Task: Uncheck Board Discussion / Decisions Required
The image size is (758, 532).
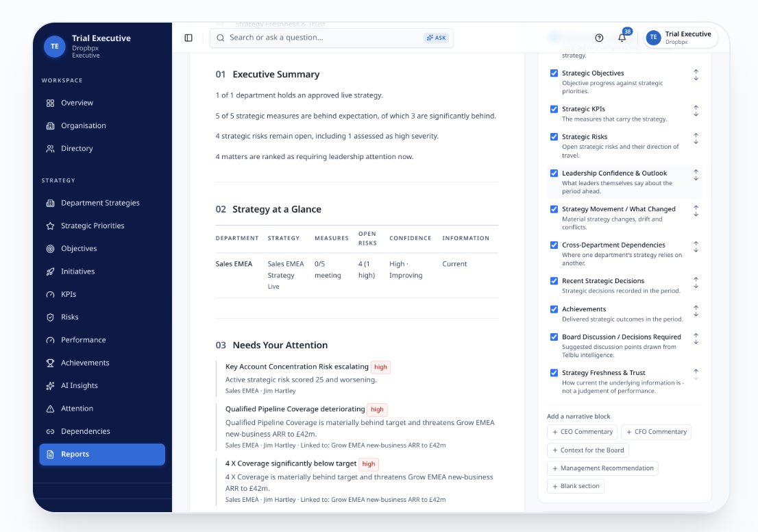Action: tap(554, 337)
